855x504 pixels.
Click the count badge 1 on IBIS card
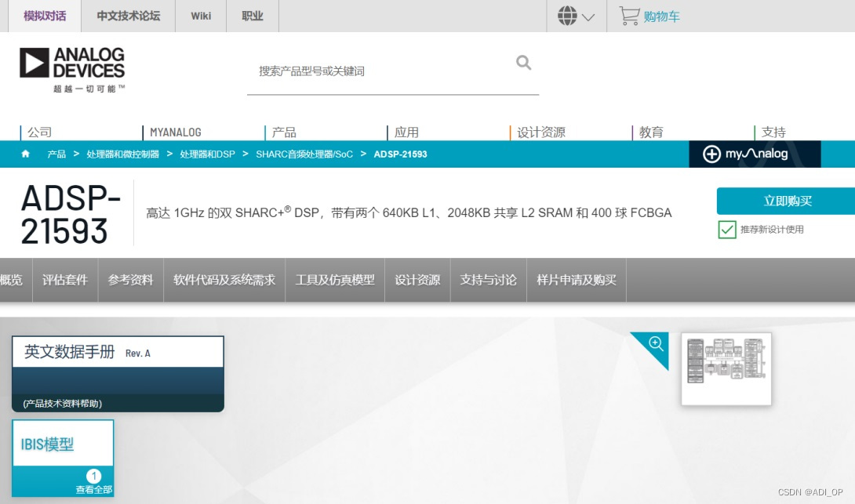point(94,476)
